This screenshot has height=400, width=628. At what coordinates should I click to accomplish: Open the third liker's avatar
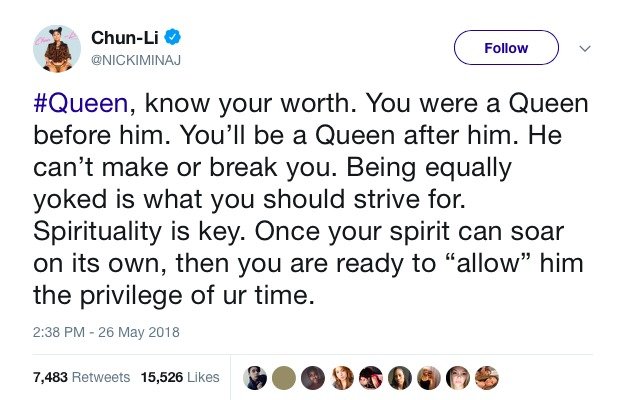coord(311,377)
